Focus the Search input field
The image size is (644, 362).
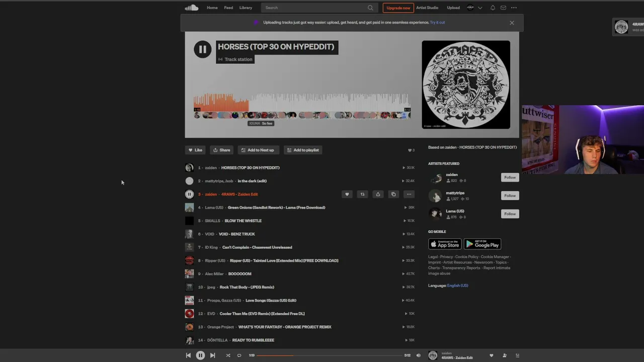tap(318, 8)
